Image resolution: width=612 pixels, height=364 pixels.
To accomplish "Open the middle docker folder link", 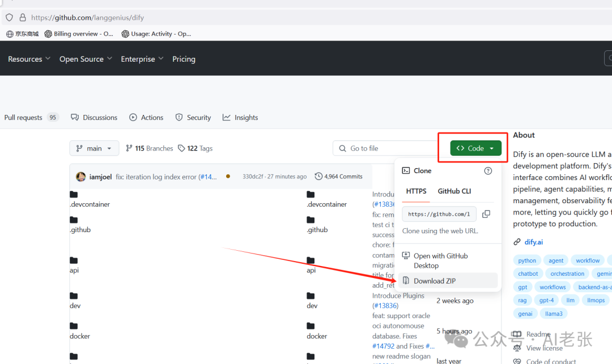I will [x=317, y=336].
